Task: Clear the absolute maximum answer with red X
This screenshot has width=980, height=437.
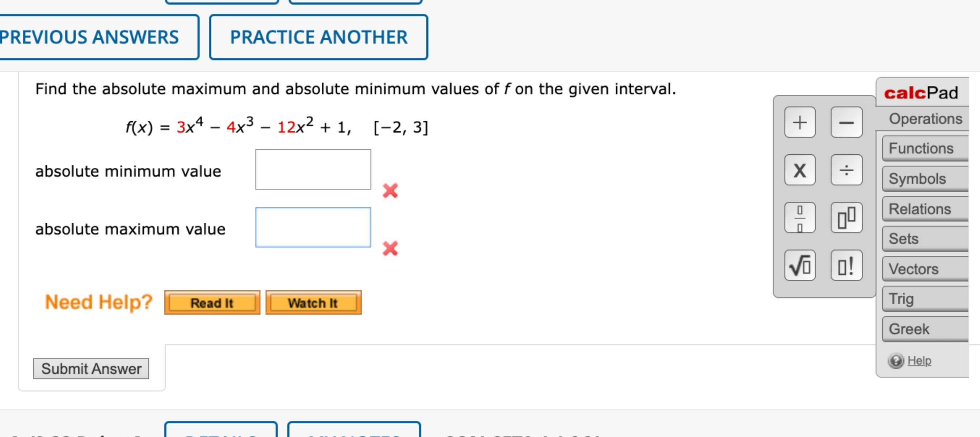Action: click(391, 249)
